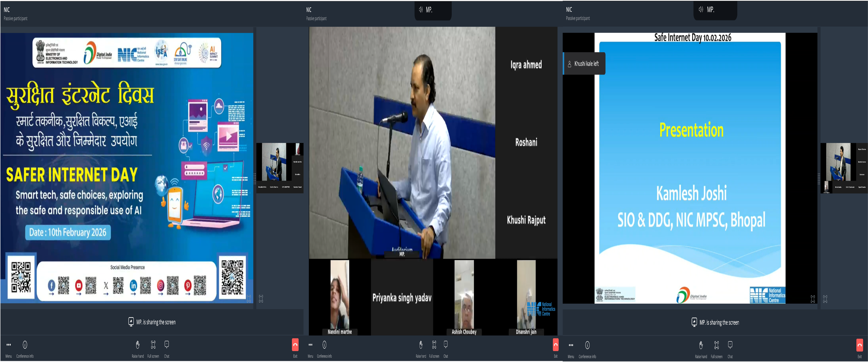868x362 pixels.
Task: Open Conference info in the middle window
Action: click(324, 345)
